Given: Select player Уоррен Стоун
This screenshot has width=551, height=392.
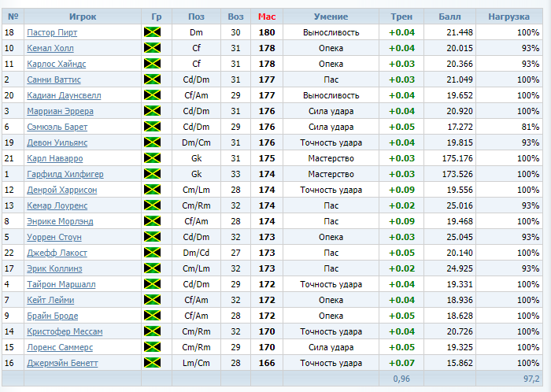Looking at the screenshot, I should pos(54,238).
